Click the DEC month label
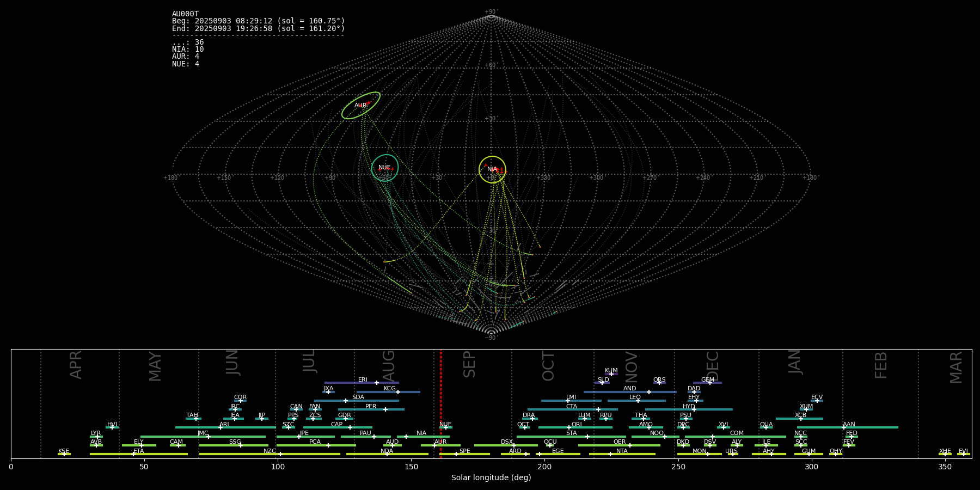The width and height of the screenshot is (980, 490). click(713, 366)
